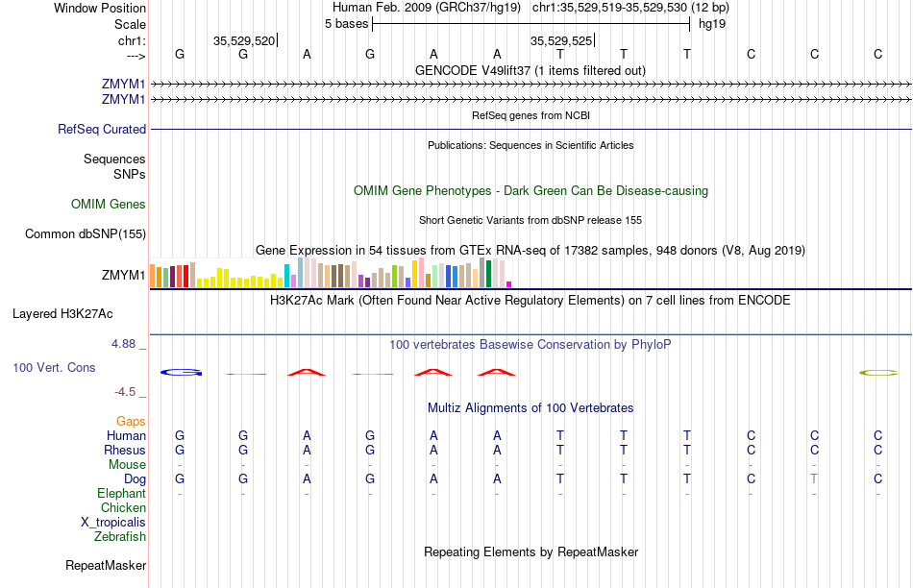The image size is (913, 588).
Task: Click the Dog alignment row label
Action: (x=136, y=479)
